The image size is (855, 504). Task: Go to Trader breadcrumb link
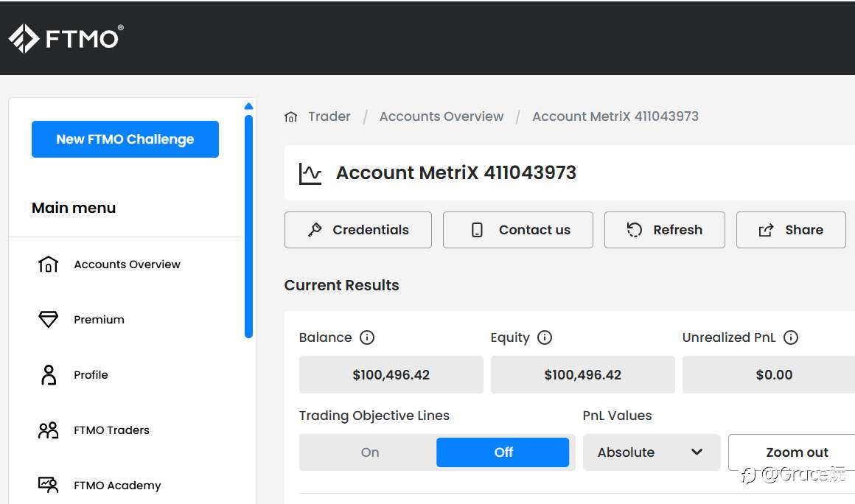(x=329, y=116)
